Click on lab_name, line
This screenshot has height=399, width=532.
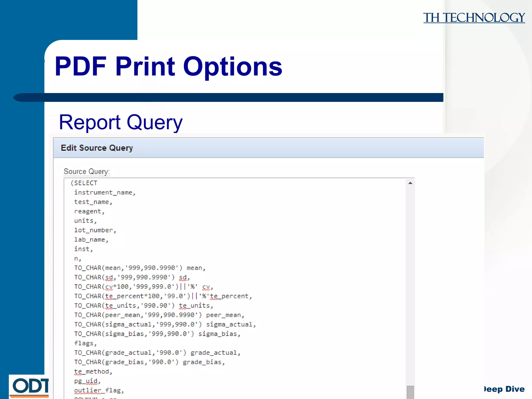[91, 240]
